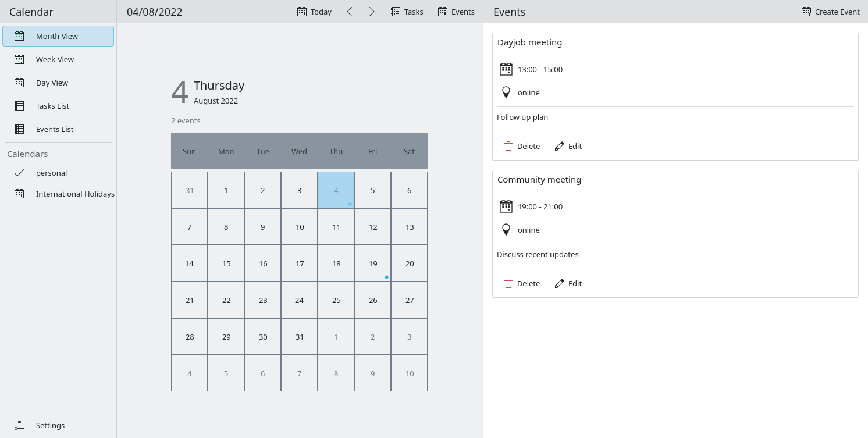Select August 19 in the calendar
This screenshot has height=438, width=868.
[373, 263]
